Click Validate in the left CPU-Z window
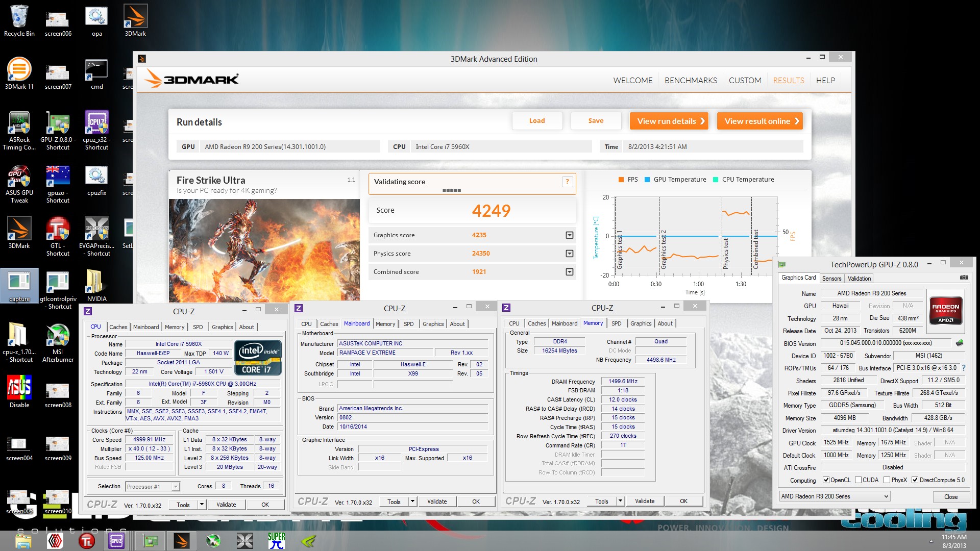This screenshot has width=980, height=551. pos(226,505)
